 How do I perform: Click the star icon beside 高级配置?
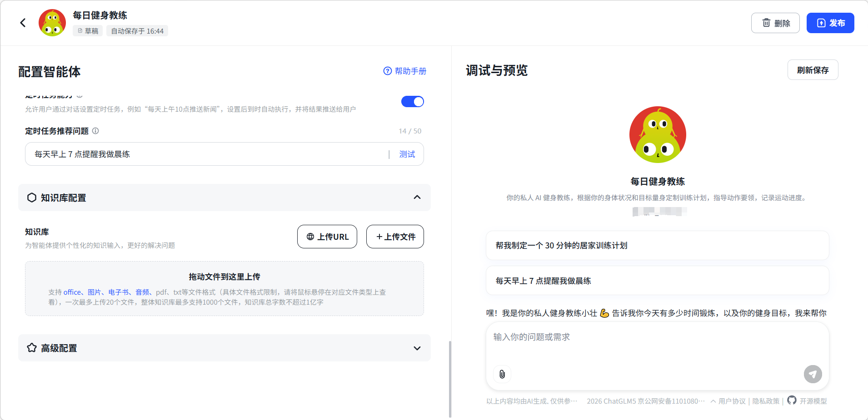tap(32, 348)
